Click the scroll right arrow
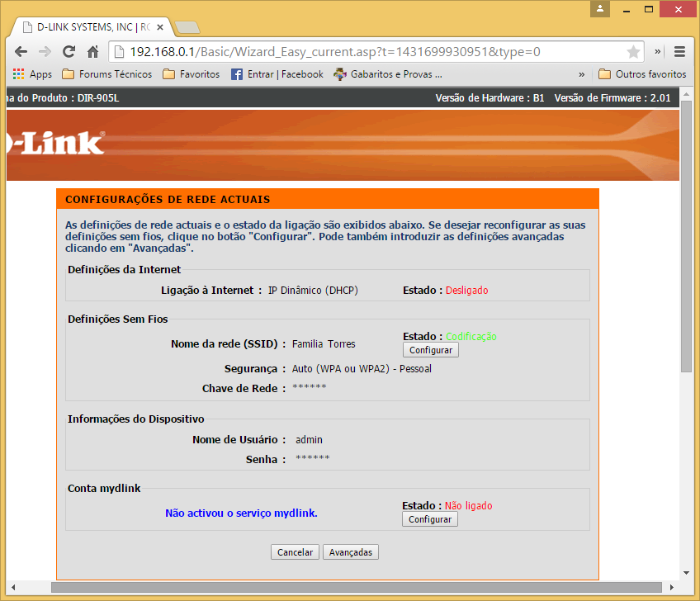The height and width of the screenshot is (601, 700). click(x=671, y=587)
